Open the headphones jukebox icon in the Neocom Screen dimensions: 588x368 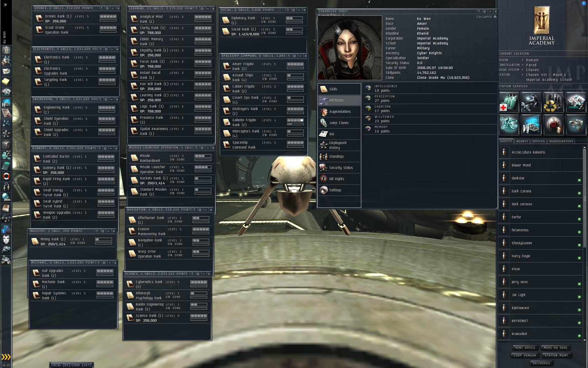[6, 218]
